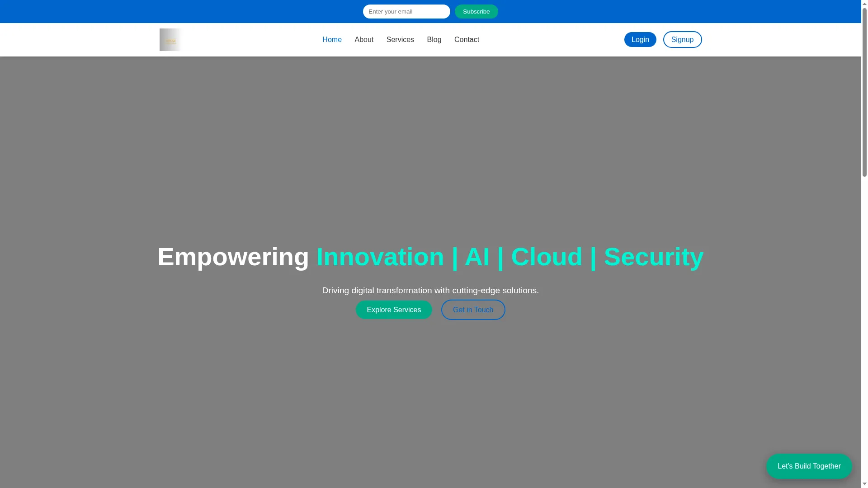
Task: Click the scrollbar down arrow
Action: (x=864, y=484)
